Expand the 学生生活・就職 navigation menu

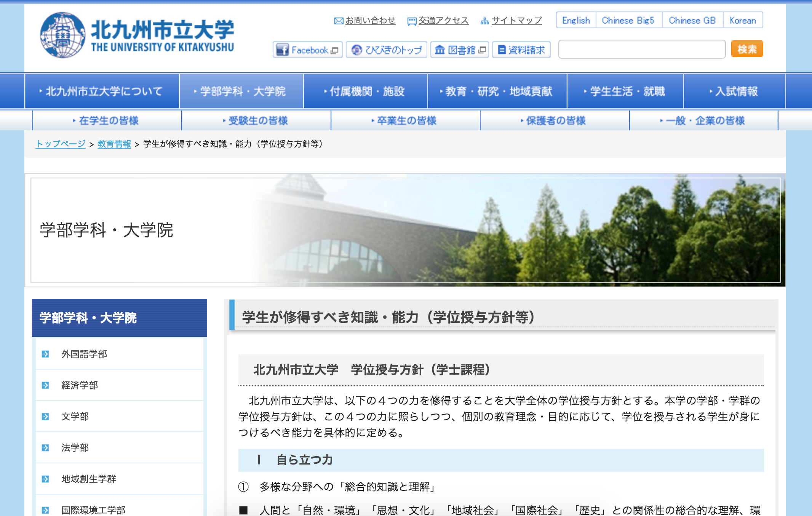pos(625,91)
